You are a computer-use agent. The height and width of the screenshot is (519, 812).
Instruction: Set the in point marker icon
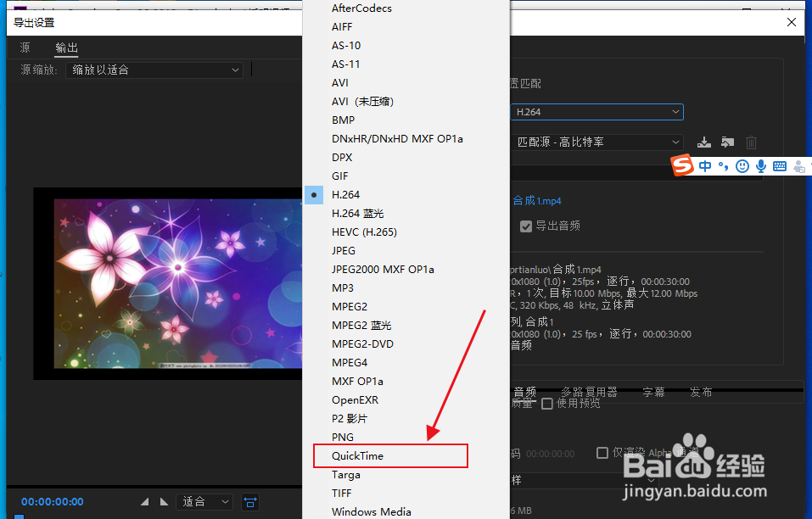144,501
